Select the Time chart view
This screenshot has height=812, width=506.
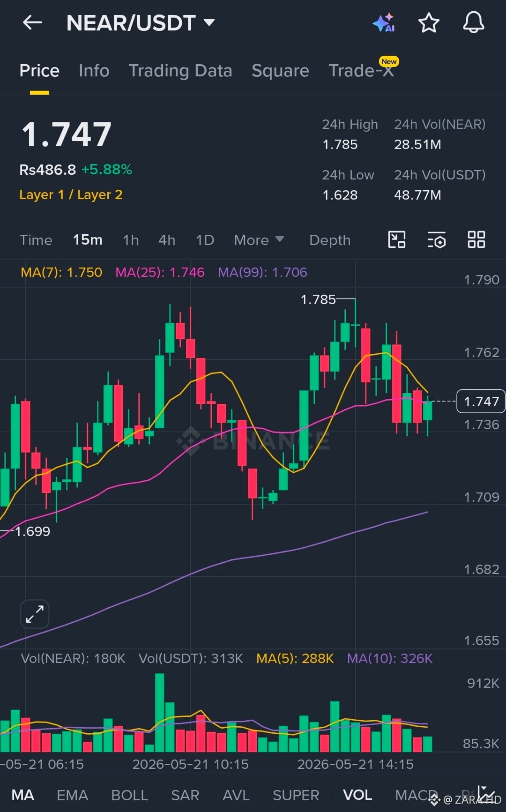[36, 240]
